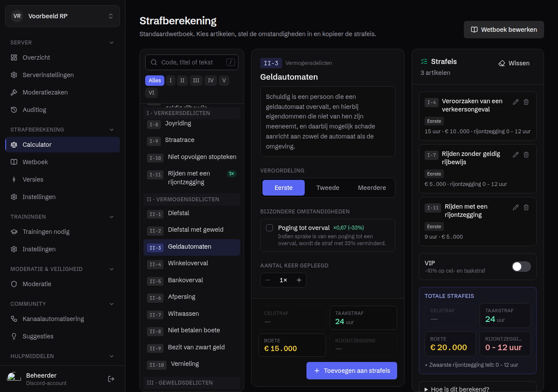Click the Trainingen nodig graduation cap icon
This screenshot has height=392, width=558.
pos(14,232)
